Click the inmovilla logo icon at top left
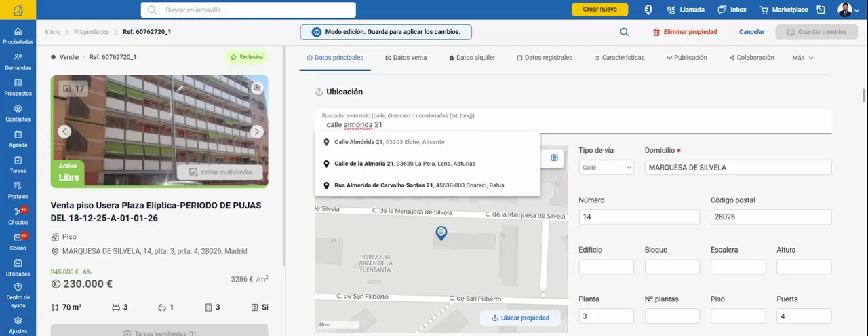The image size is (868, 336). pos(18,10)
